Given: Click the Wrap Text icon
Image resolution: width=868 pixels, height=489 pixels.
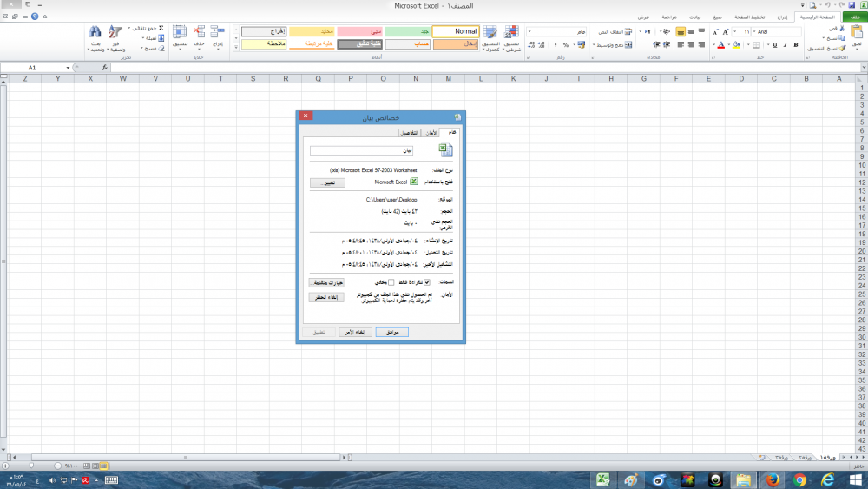Looking at the screenshot, I should point(628,32).
